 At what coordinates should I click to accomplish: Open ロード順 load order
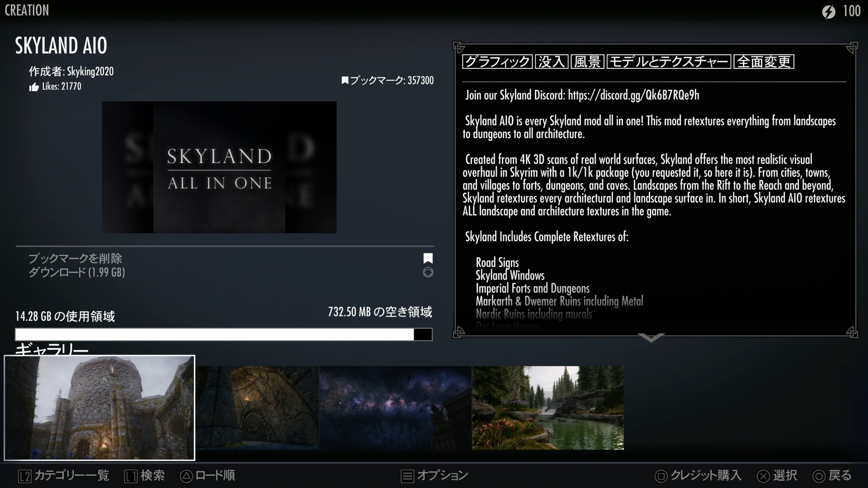point(215,475)
